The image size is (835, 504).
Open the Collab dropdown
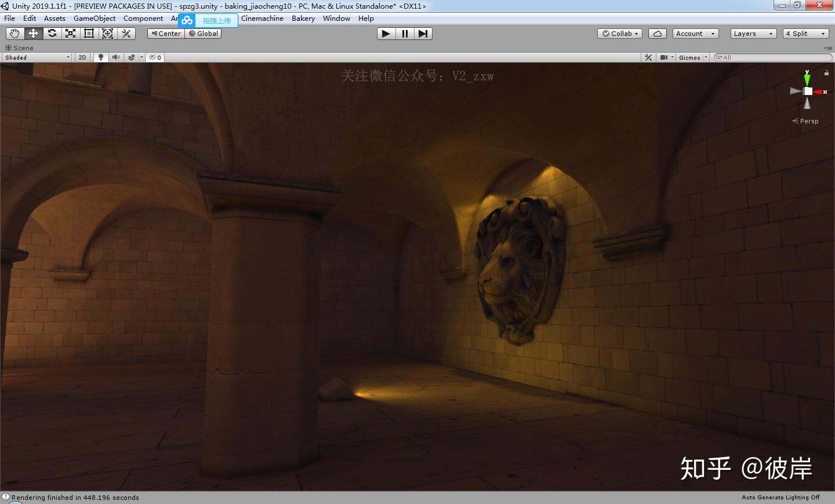point(620,34)
